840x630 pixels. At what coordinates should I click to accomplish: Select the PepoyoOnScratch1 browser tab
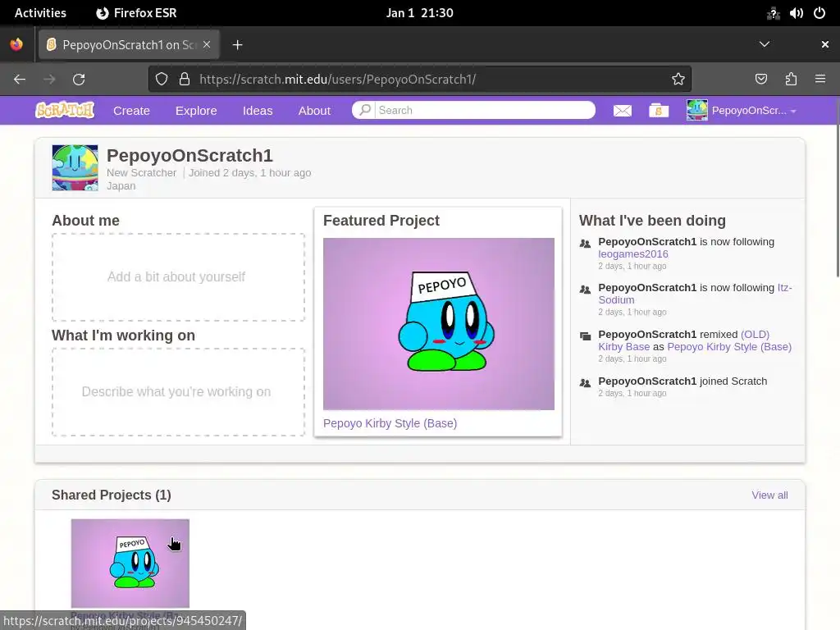(129, 45)
